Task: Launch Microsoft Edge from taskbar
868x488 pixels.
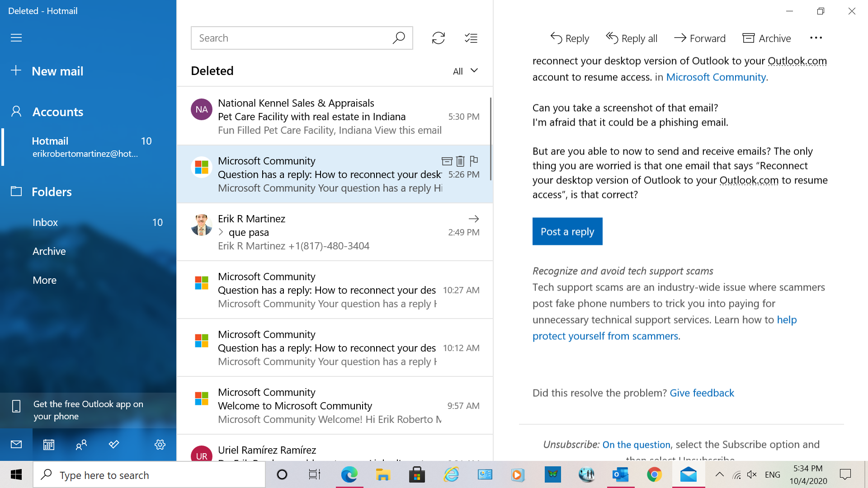Action: (349, 474)
